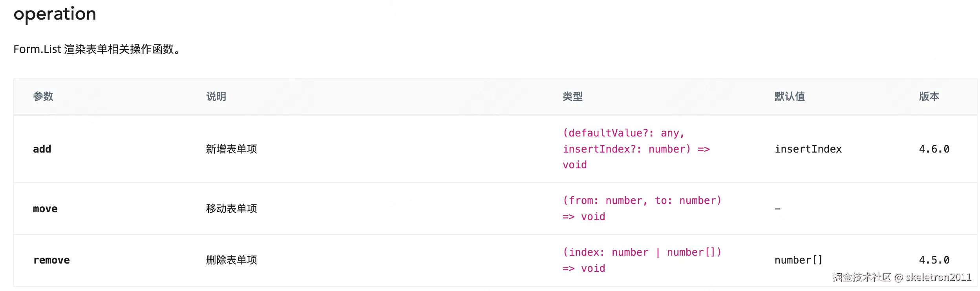
Task: Click the 说明 column header
Action: (216, 96)
